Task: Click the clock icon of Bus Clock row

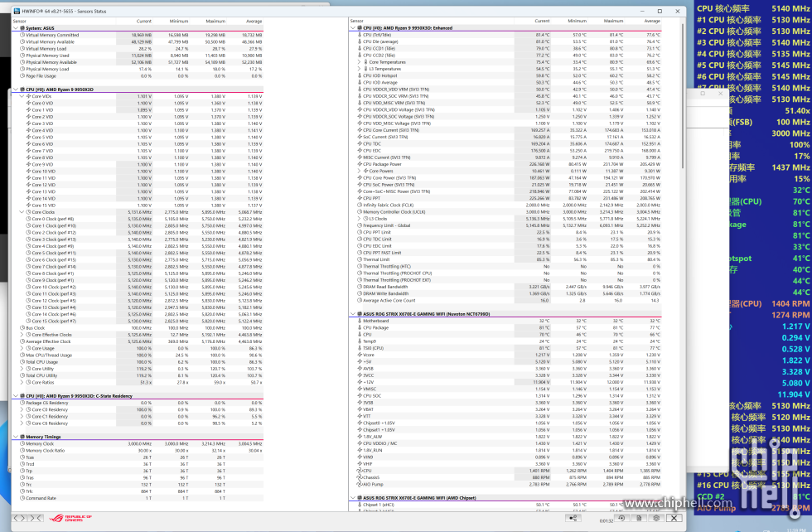Action: click(x=22, y=327)
